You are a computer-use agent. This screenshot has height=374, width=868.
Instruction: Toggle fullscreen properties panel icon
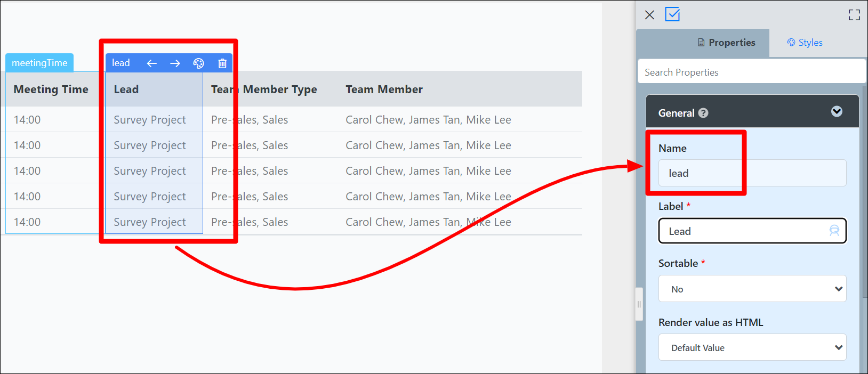pyautogui.click(x=854, y=15)
